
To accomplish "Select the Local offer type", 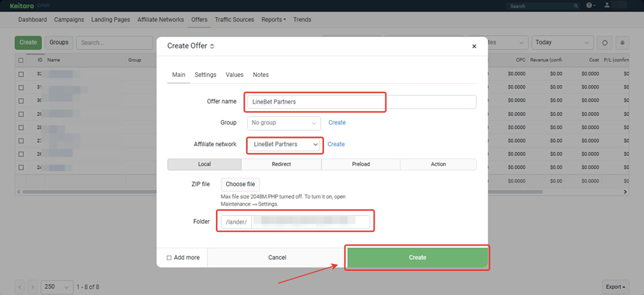I will pyautogui.click(x=204, y=164).
